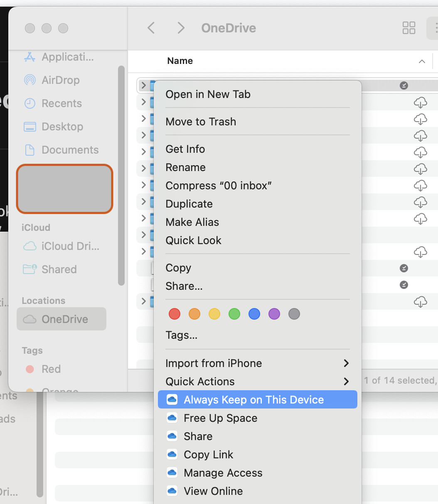This screenshot has height=504, width=438.
Task: Sort by the Name column header
Action: 180,61
